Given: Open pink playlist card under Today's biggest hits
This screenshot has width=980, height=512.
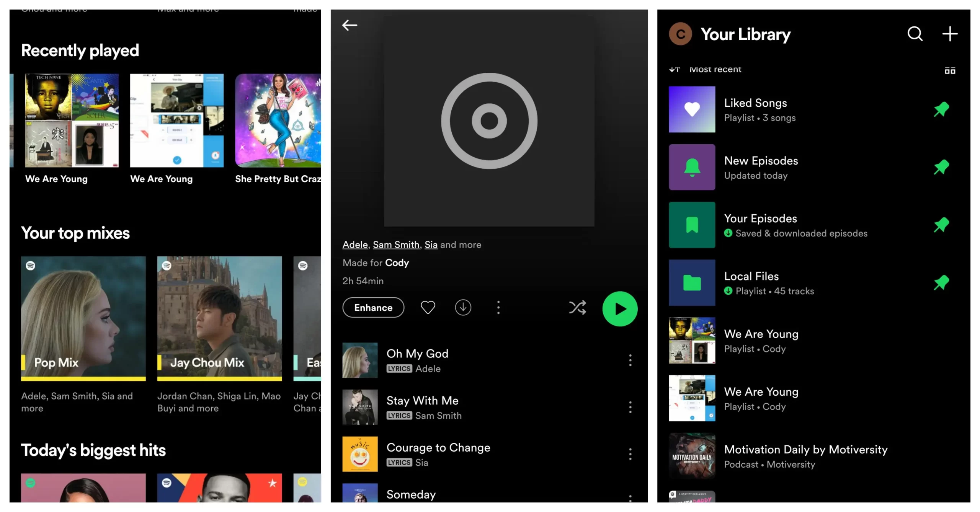Looking at the screenshot, I should point(83,488).
